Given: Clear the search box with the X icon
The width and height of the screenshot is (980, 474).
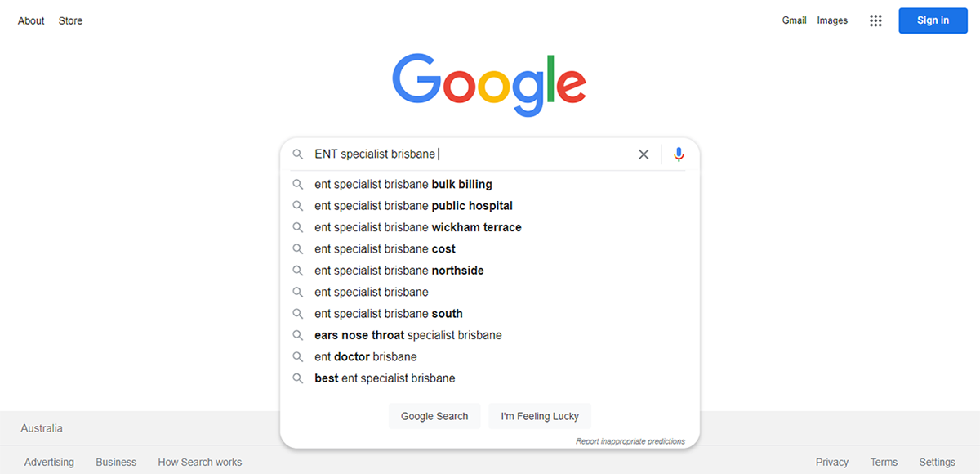Looking at the screenshot, I should click(644, 154).
